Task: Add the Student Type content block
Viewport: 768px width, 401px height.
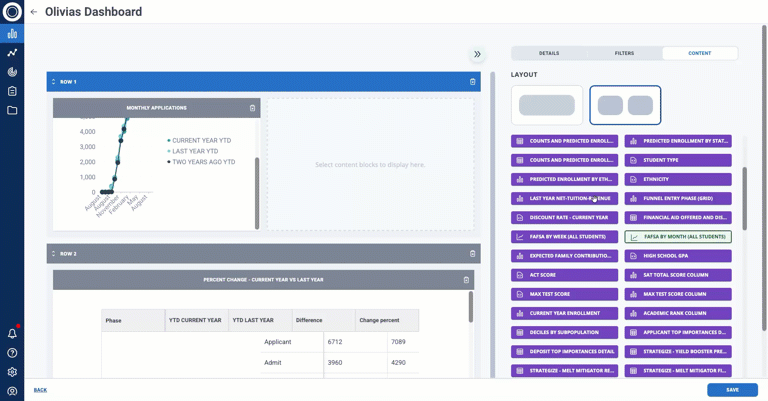Action: [678, 160]
